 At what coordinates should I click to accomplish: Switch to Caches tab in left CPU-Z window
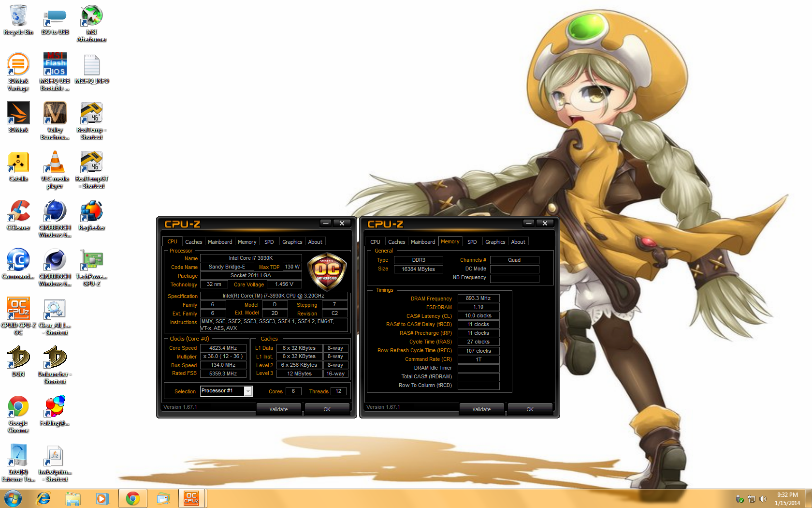coord(194,242)
